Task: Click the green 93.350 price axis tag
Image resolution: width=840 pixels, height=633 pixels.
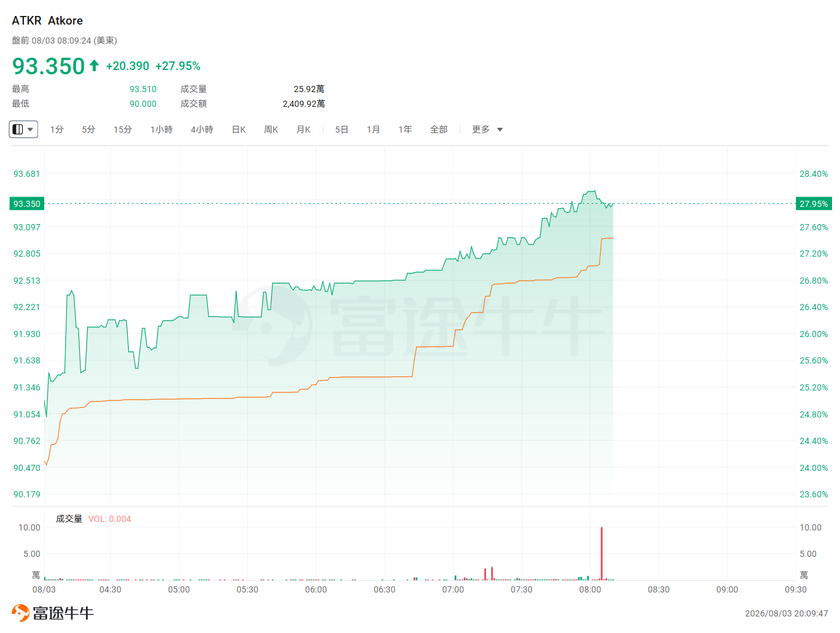Action: (x=27, y=204)
